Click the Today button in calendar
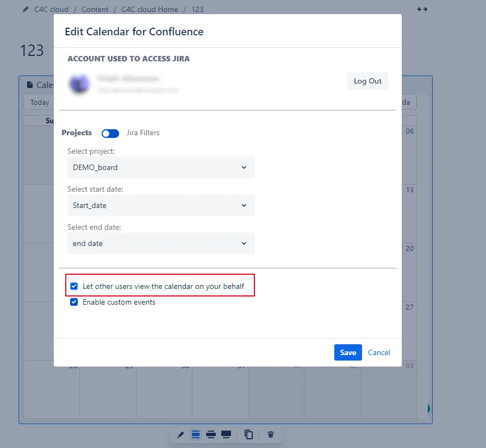486x448 pixels. pos(39,102)
